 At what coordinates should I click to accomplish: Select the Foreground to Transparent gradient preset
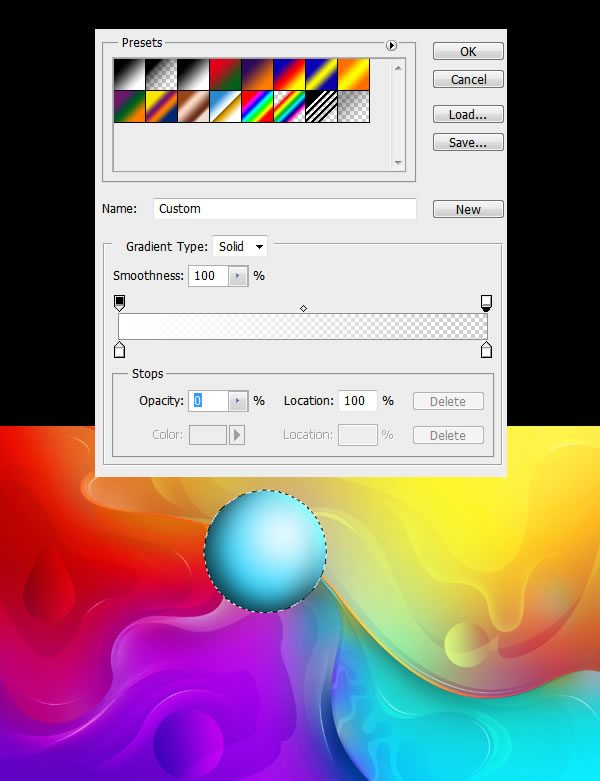click(161, 74)
